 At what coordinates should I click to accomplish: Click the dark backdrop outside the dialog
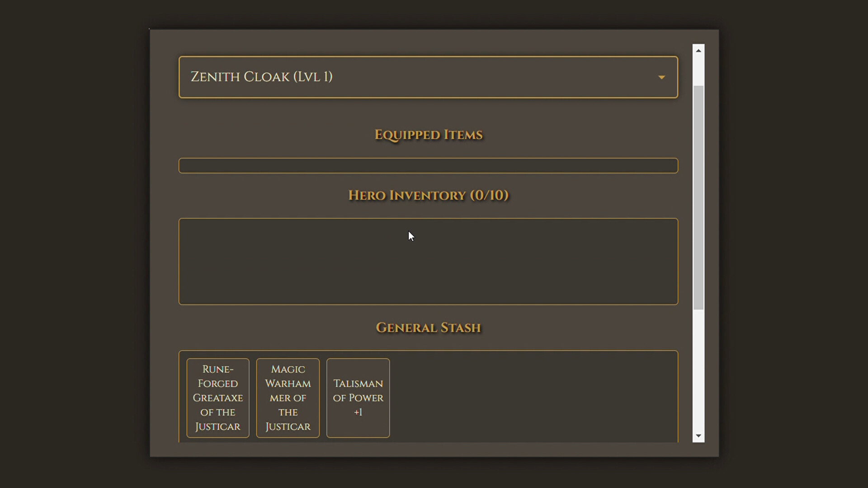72,244
